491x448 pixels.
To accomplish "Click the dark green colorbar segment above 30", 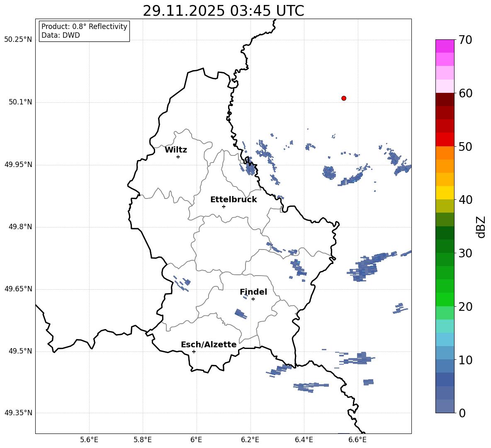I will [x=445, y=233].
